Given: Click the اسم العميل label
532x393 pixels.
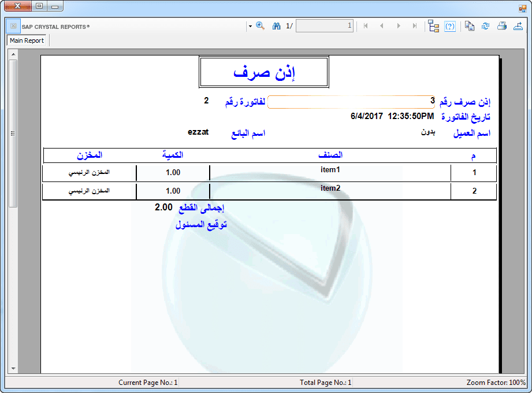Looking at the screenshot, I should point(472,134).
